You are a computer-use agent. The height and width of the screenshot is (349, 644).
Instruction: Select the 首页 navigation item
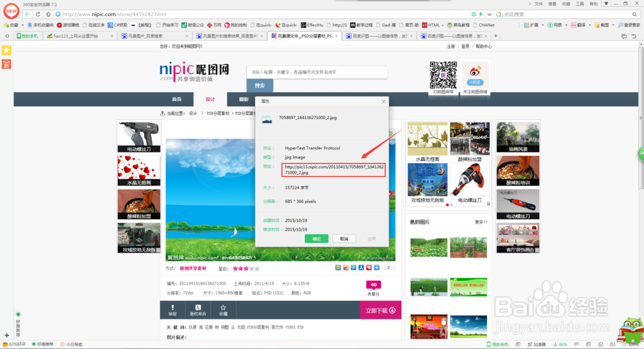pos(176,99)
